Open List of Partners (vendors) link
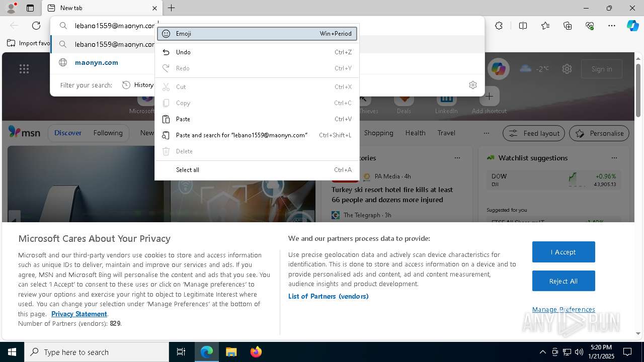 (x=329, y=296)
